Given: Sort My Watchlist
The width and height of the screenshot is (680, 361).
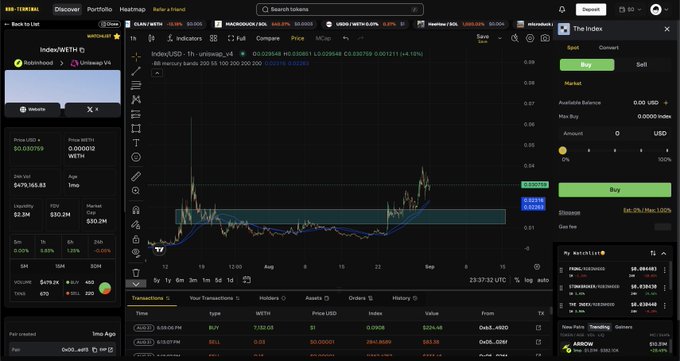Looking at the screenshot, I should [653, 253].
